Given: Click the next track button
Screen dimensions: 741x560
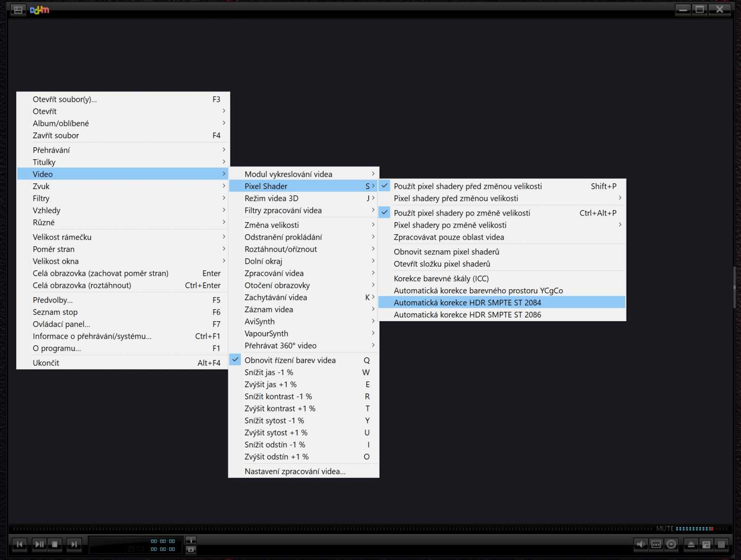Looking at the screenshot, I should (74, 544).
